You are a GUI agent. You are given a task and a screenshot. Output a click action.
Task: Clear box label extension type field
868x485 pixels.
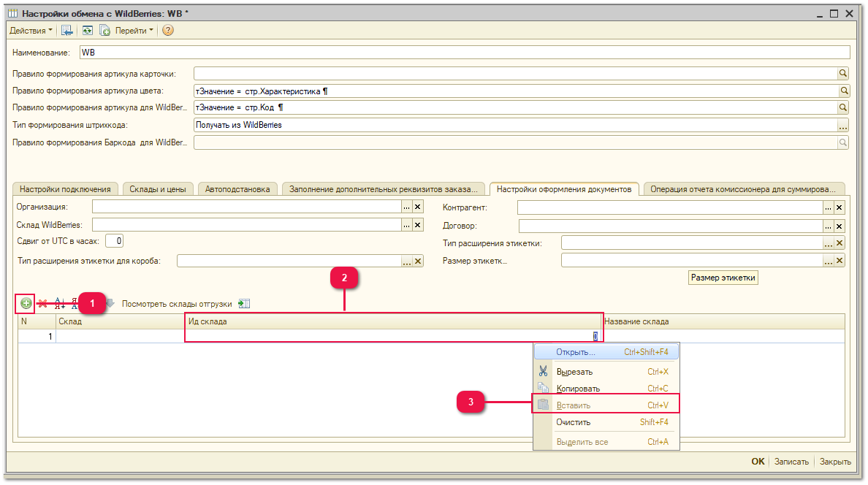tap(418, 261)
